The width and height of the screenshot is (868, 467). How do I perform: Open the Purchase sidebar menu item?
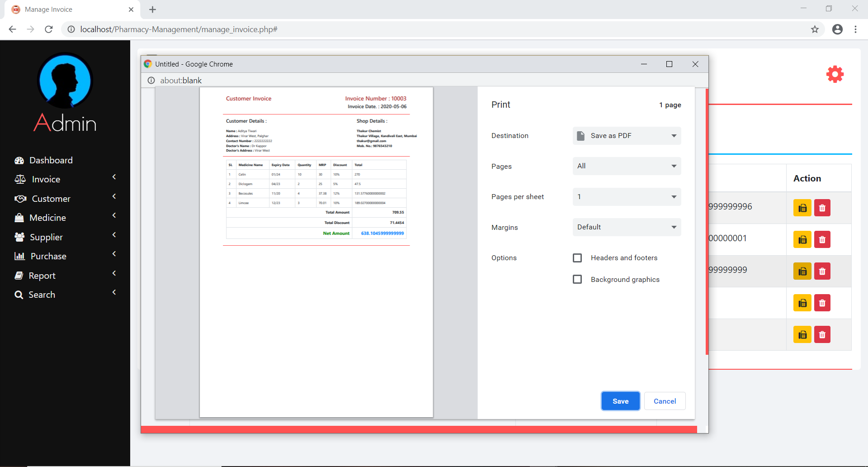click(x=65, y=256)
